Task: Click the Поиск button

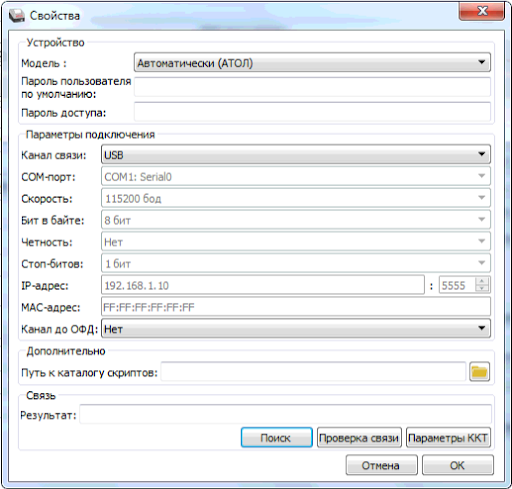Action: [276, 438]
